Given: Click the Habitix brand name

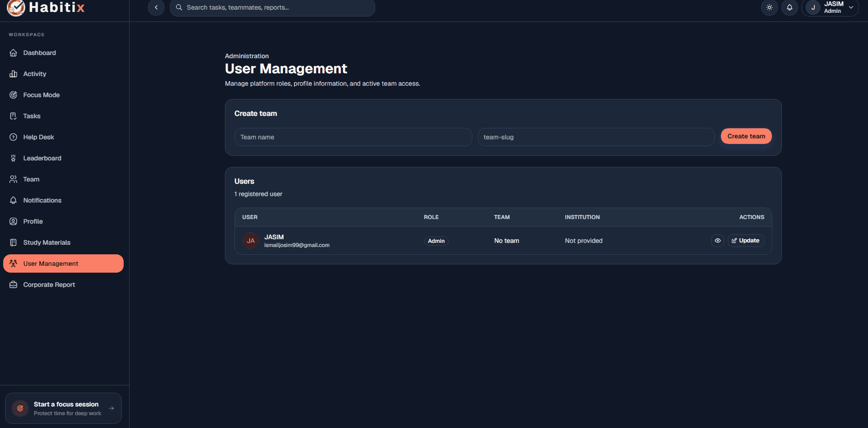Looking at the screenshot, I should [57, 7].
